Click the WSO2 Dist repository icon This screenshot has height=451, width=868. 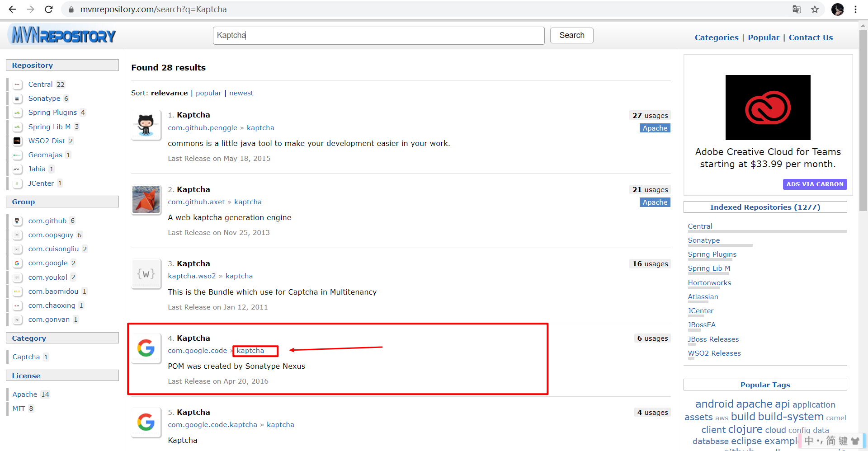[17, 141]
